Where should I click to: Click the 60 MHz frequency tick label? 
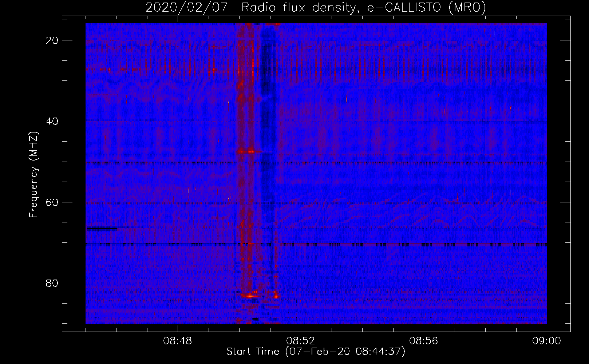tap(52, 202)
